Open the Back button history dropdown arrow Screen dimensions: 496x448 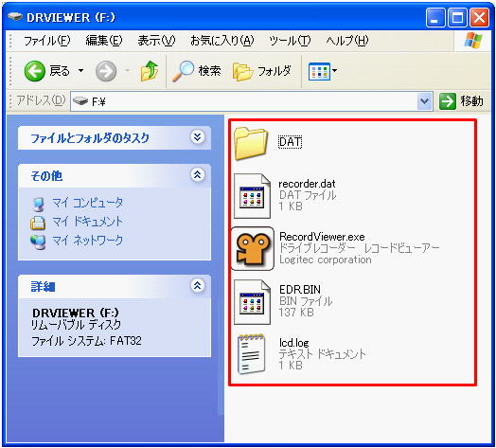(x=81, y=71)
